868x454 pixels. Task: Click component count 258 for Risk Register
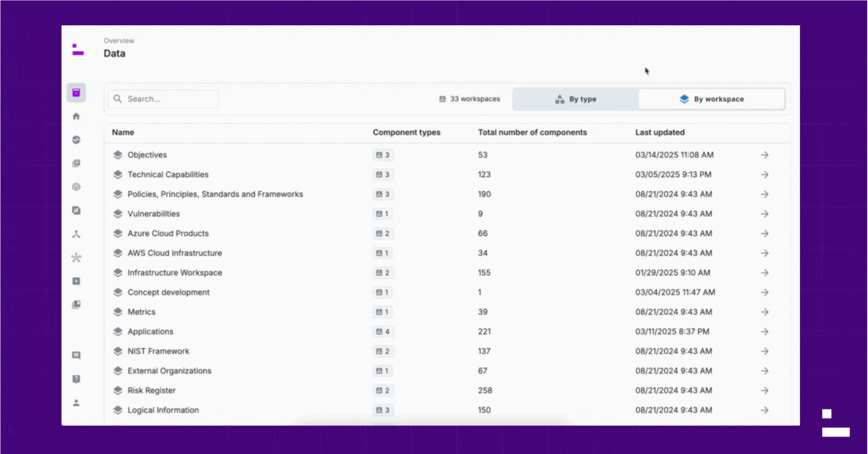(x=485, y=390)
